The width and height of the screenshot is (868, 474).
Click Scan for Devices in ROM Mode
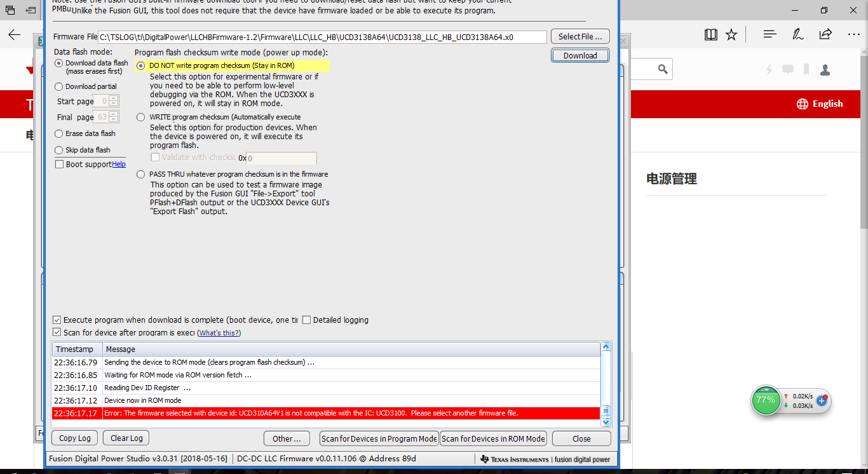pos(494,438)
